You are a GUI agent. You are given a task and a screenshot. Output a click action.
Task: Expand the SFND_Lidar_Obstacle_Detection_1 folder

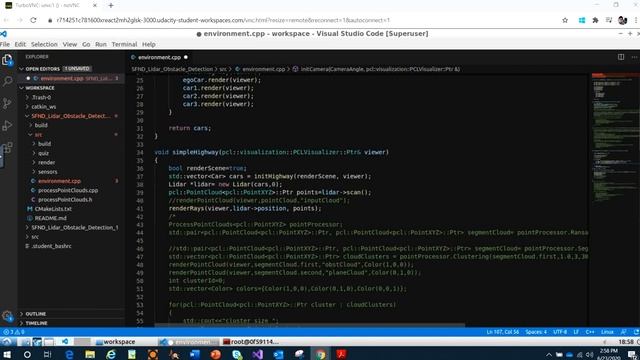tap(75, 227)
